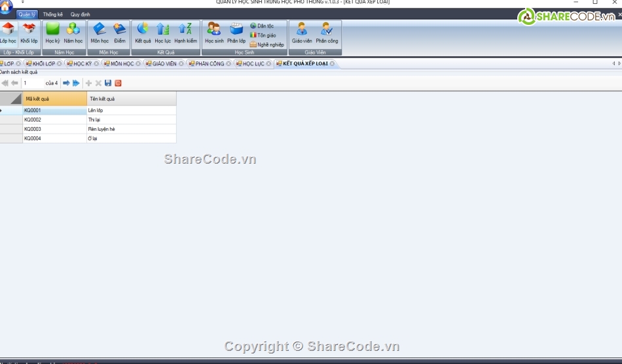Close the KẾT QUẢ XẾP LOẠI tab

pos(332,64)
